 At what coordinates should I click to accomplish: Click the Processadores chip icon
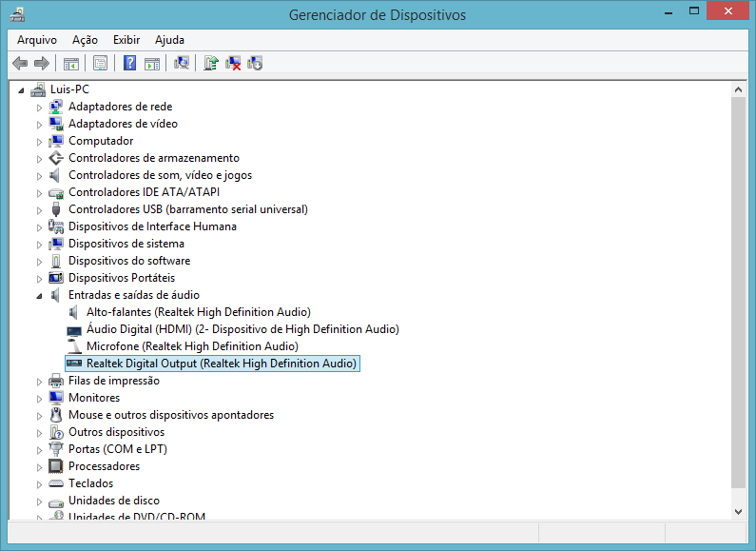(56, 466)
